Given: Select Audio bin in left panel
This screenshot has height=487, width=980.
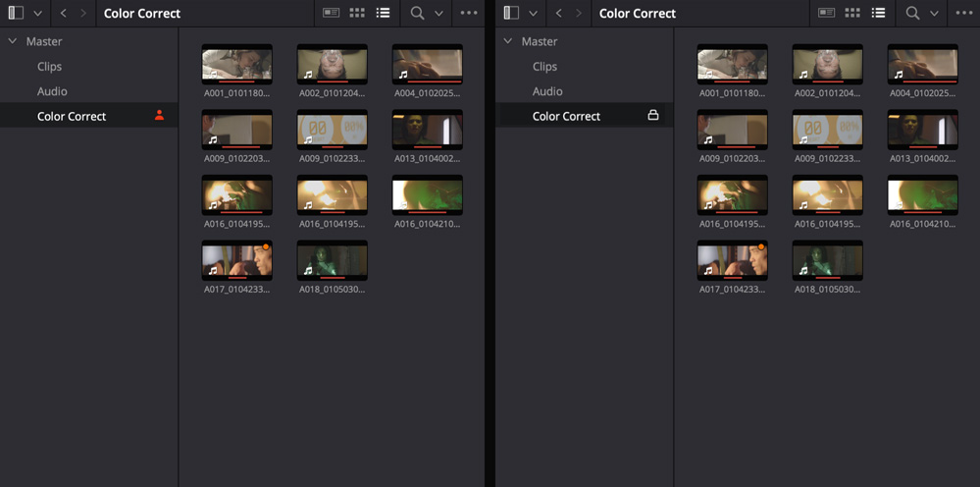Looking at the screenshot, I should pyautogui.click(x=52, y=91).
